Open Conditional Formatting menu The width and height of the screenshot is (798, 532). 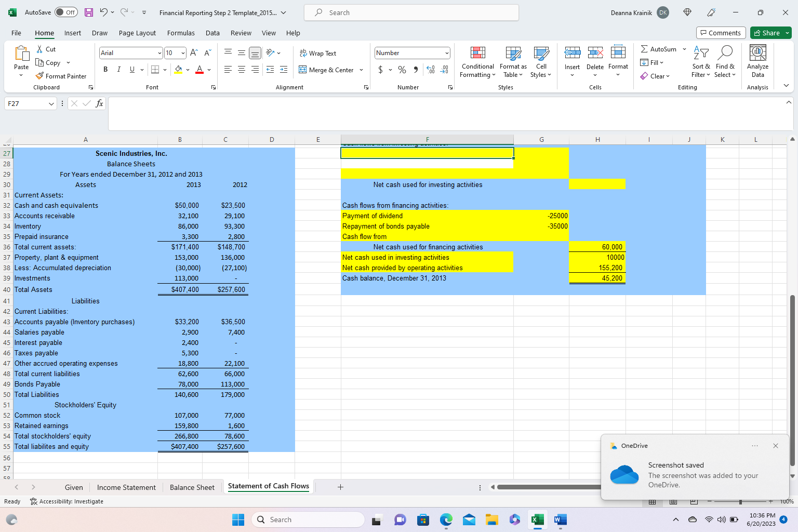pos(477,61)
